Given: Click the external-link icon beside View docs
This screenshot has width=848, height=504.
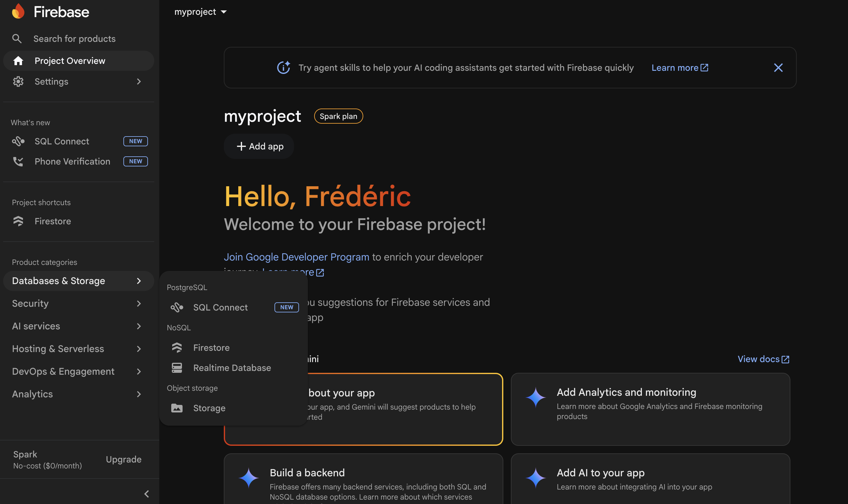Looking at the screenshot, I should click(785, 359).
